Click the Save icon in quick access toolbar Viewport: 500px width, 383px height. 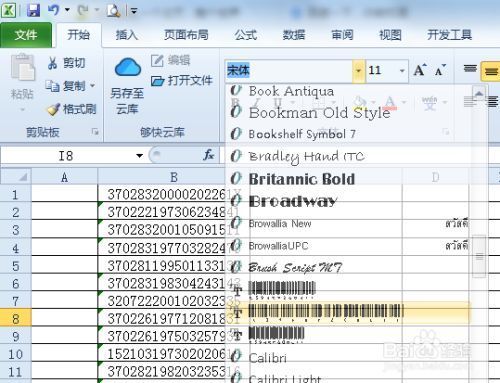point(33,10)
